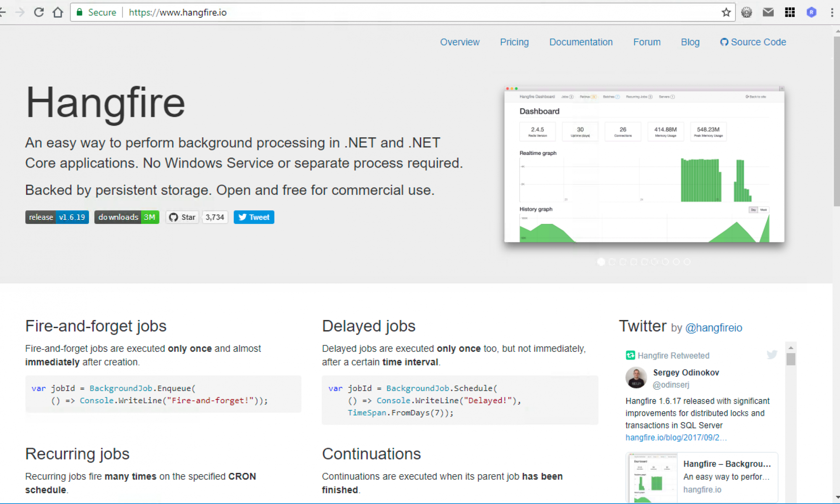
Task: Click the Twitter widget scrollbar thumb
Action: pyautogui.click(x=791, y=359)
